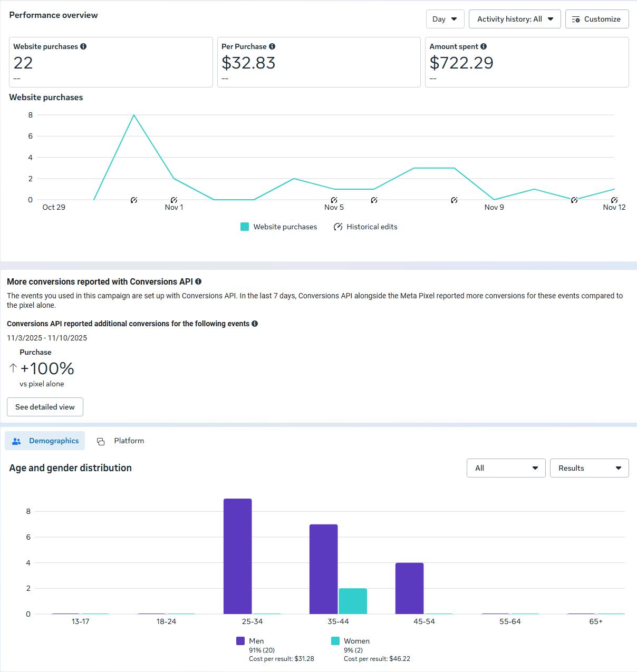Open the Customize settings via its sliders icon
The image size is (637, 672).
(575, 19)
